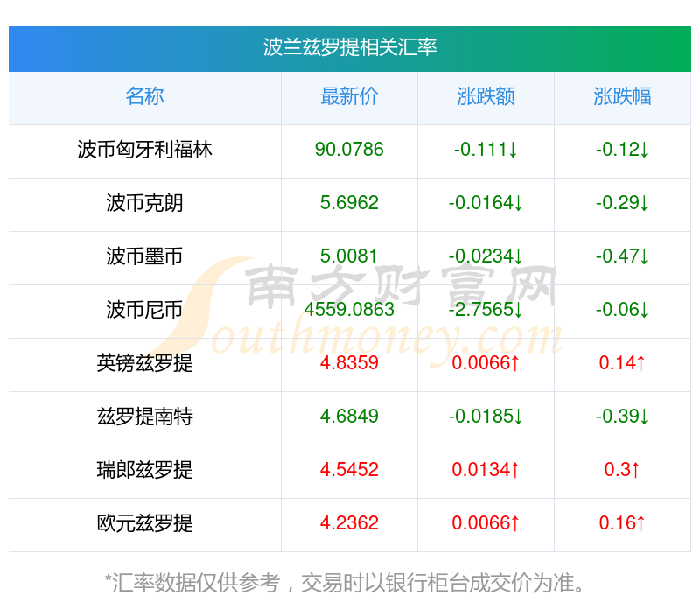Open the 欧元兹罗提 currency pair
Screen dimensions: 700x610
(144, 523)
